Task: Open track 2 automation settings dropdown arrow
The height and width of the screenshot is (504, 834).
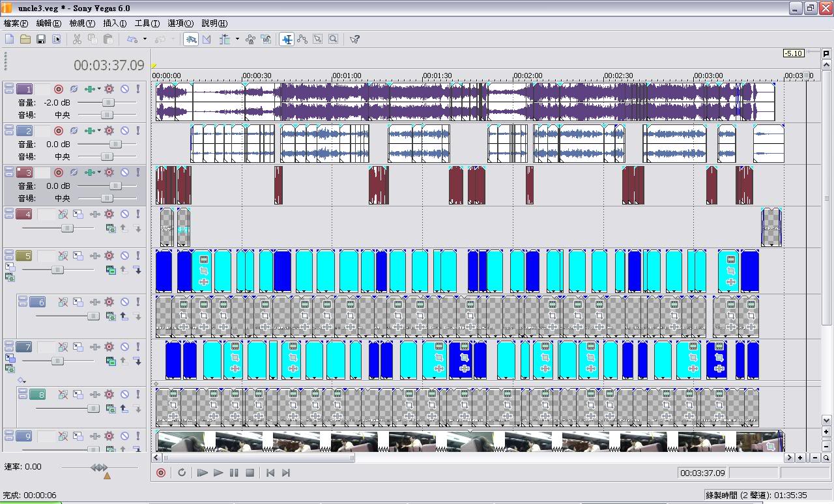Action: pyautogui.click(x=99, y=131)
